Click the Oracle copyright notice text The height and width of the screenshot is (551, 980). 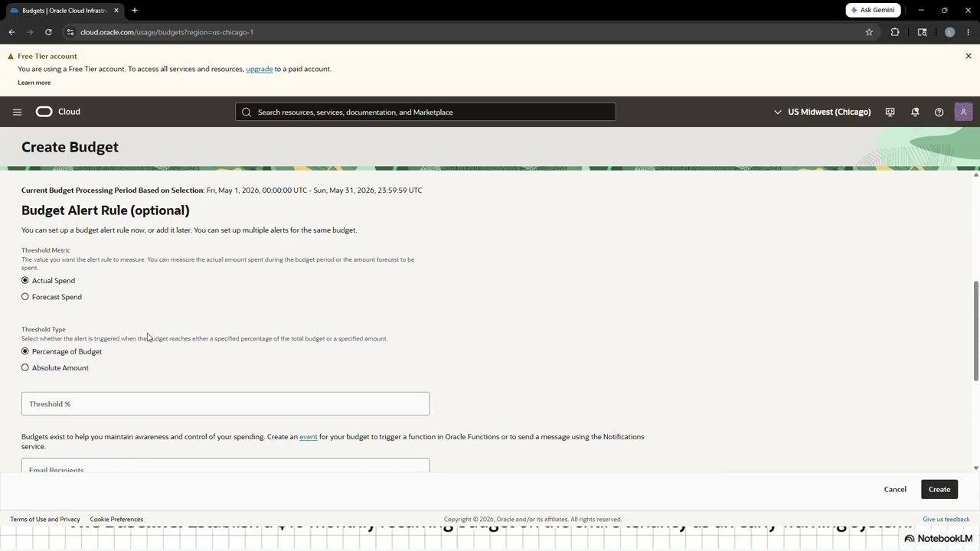tap(533, 519)
